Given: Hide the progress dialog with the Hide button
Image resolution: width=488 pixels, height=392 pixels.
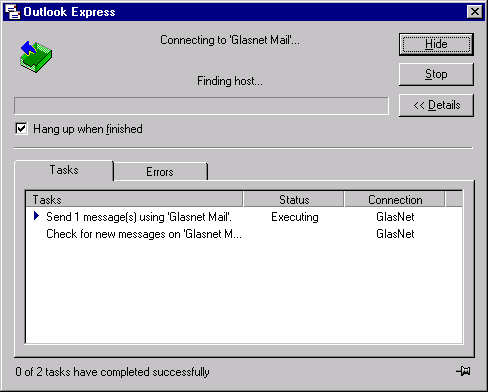Looking at the screenshot, I should (x=436, y=44).
